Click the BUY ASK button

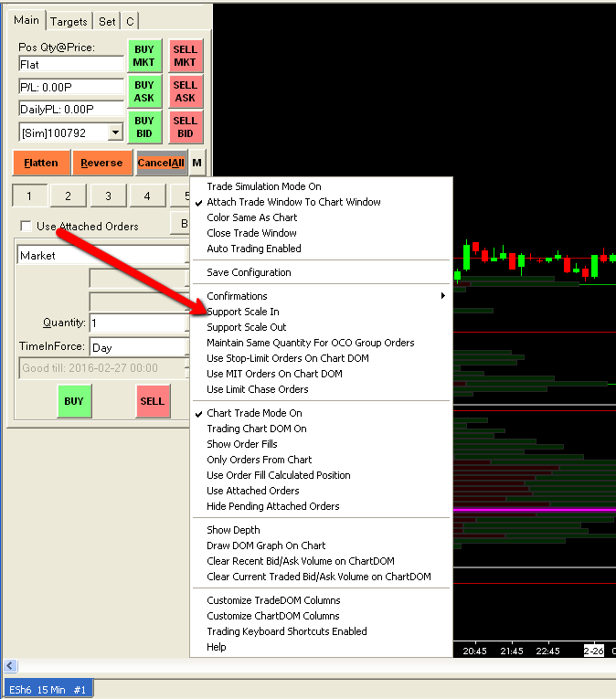pyautogui.click(x=144, y=91)
